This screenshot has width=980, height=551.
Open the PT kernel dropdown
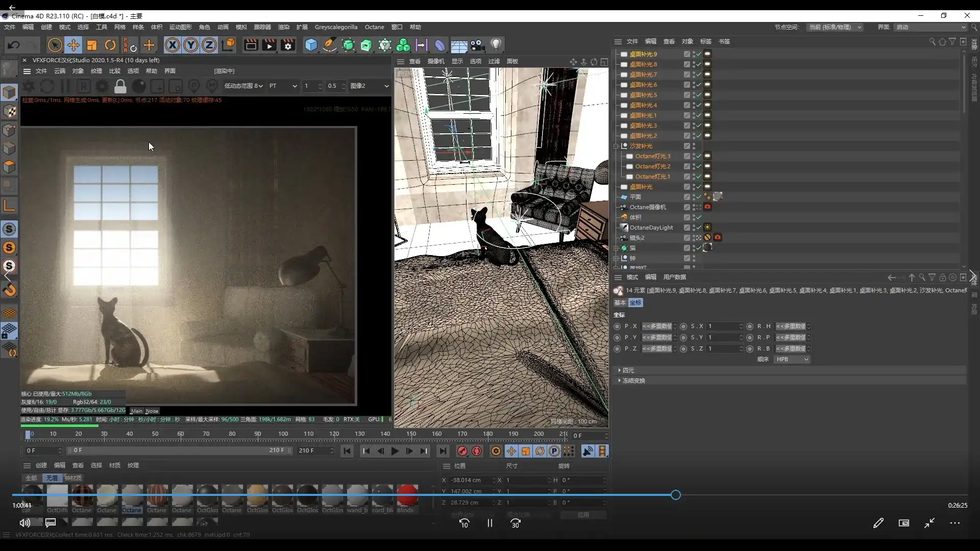pyautogui.click(x=283, y=86)
